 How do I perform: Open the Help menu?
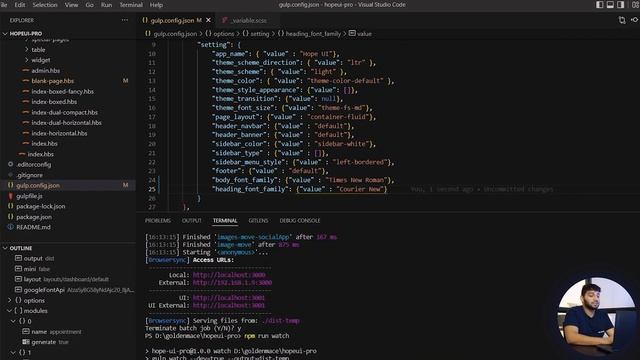pos(156,5)
